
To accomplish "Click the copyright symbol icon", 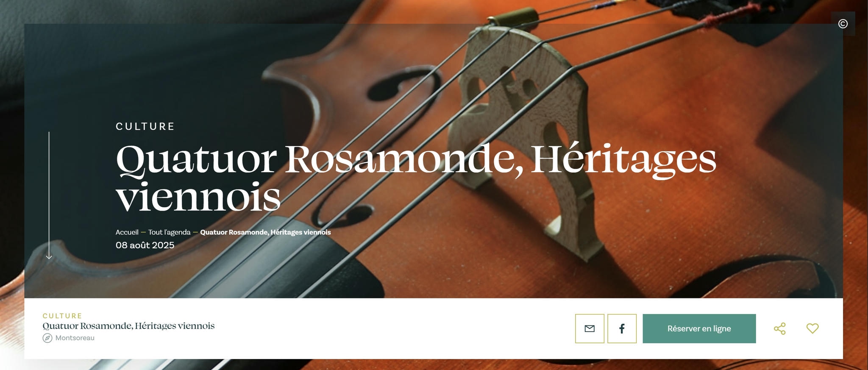I will coord(843,24).
